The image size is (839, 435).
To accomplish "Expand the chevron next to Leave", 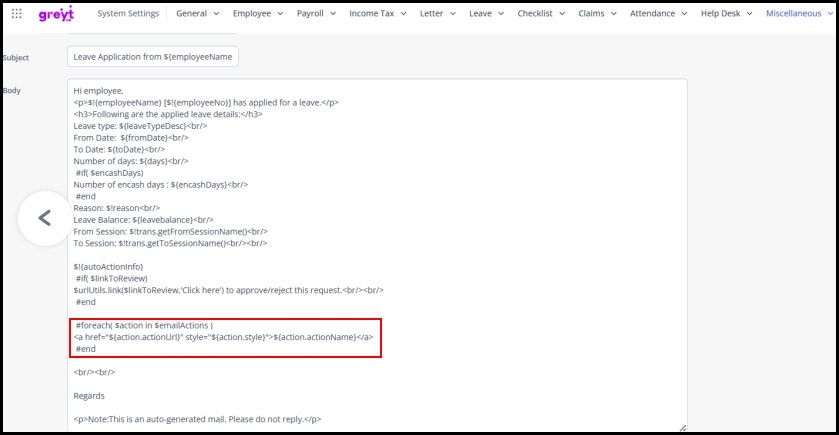I will [501, 14].
